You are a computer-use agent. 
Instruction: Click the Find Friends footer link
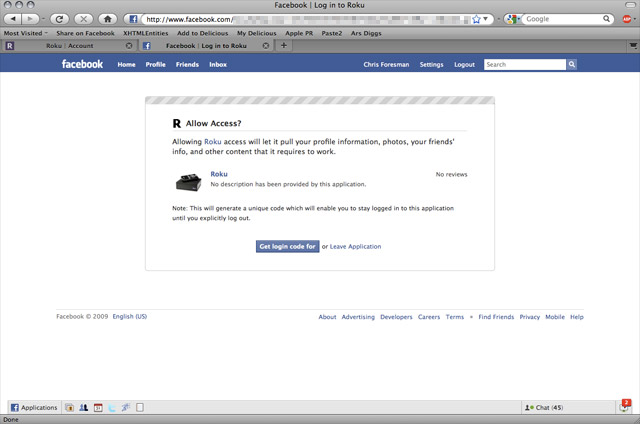pos(496,317)
